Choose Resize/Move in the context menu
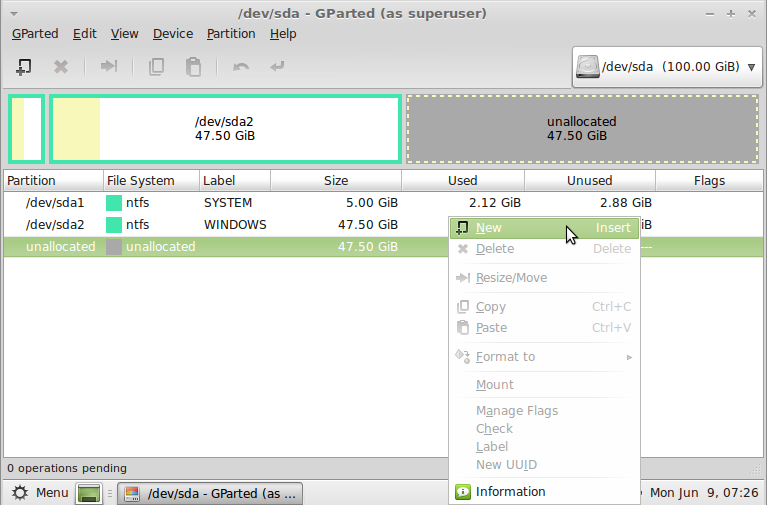This screenshot has height=505, width=767. [544, 278]
